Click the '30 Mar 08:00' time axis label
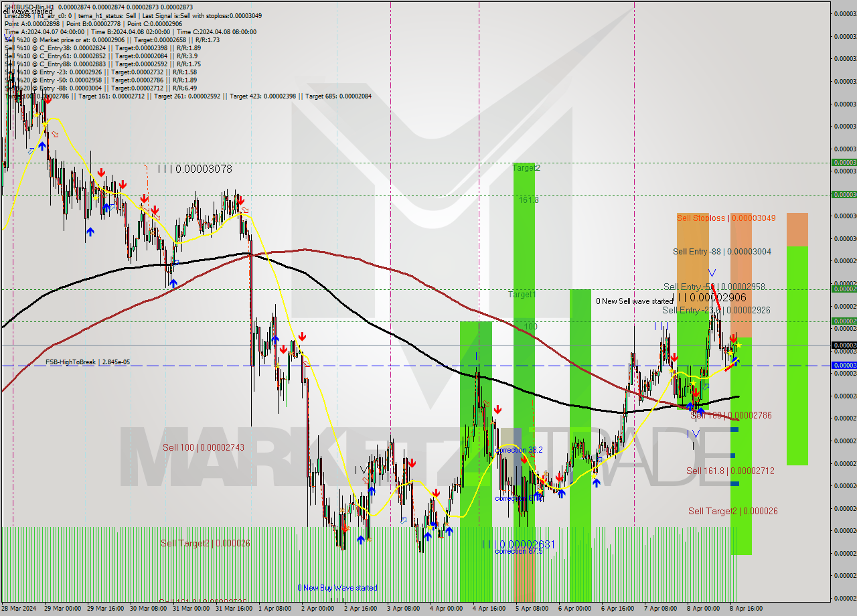This screenshot has height=616, width=857. coord(148,609)
